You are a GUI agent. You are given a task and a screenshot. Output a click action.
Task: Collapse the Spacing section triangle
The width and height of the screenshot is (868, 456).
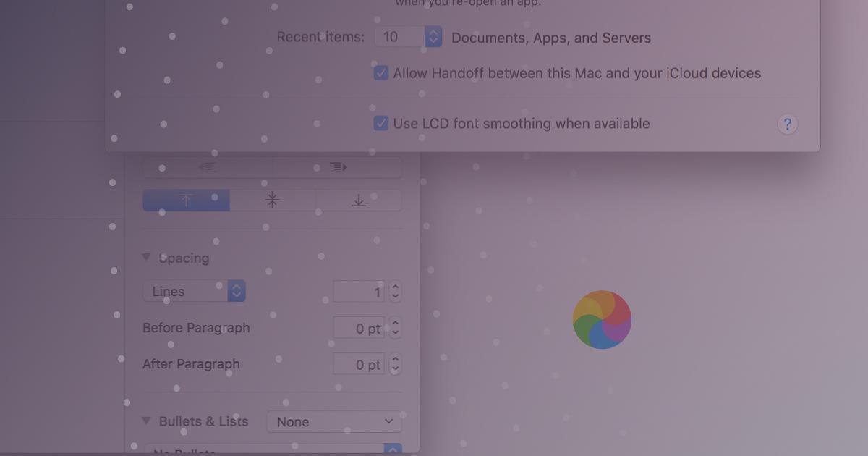tap(147, 258)
